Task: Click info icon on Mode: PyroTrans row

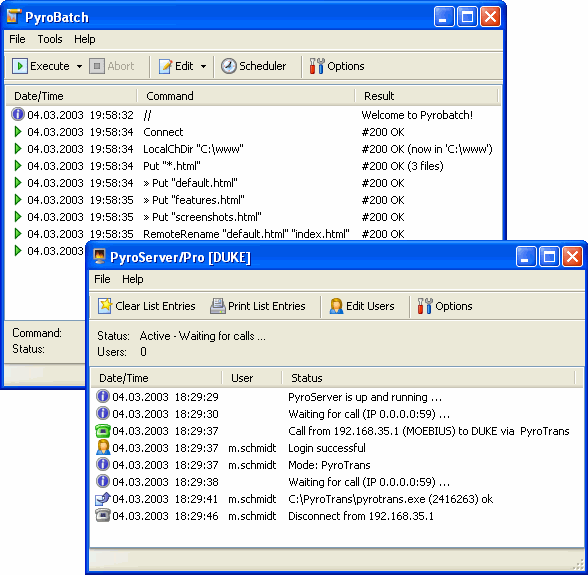Action: click(103, 464)
